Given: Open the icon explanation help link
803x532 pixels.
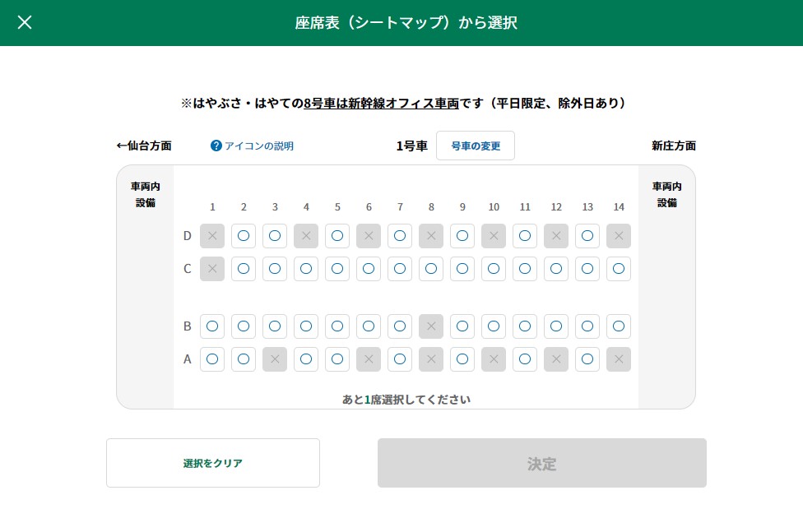Looking at the screenshot, I should point(252,146).
